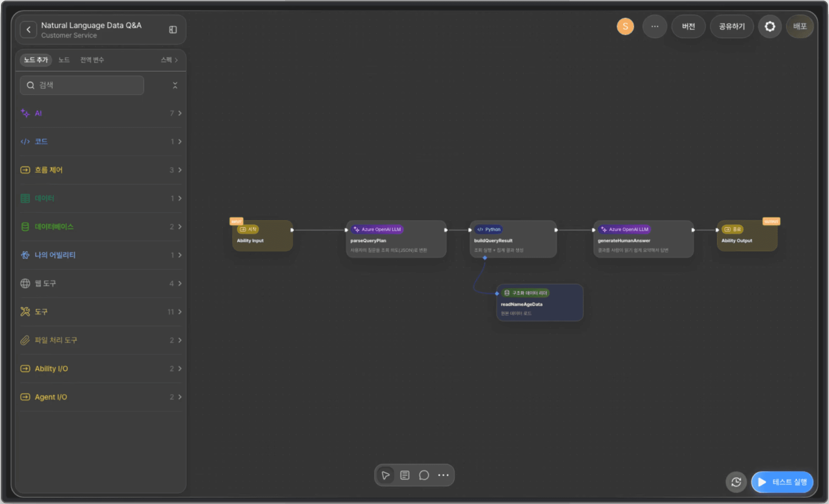Viewport: 829px width, 504px height.
Task: Toggle the sidebar panel collapse icon
Action: [173, 30]
